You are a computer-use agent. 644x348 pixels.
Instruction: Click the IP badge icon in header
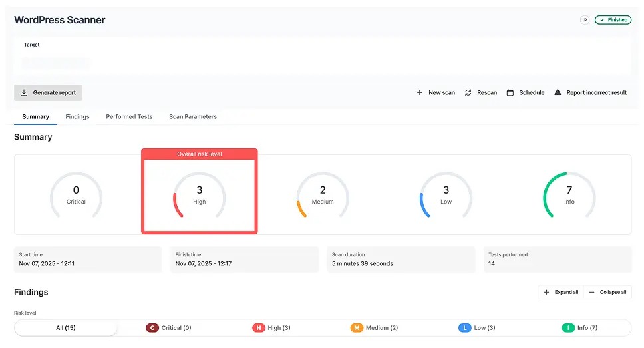584,20
